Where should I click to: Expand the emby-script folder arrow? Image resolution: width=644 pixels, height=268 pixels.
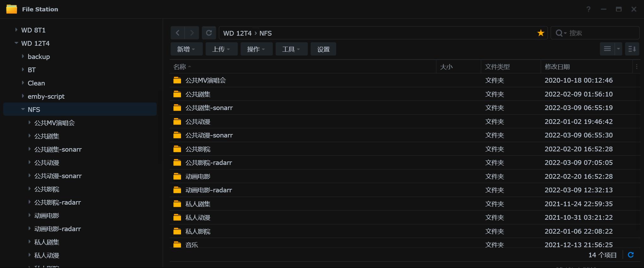[23, 96]
